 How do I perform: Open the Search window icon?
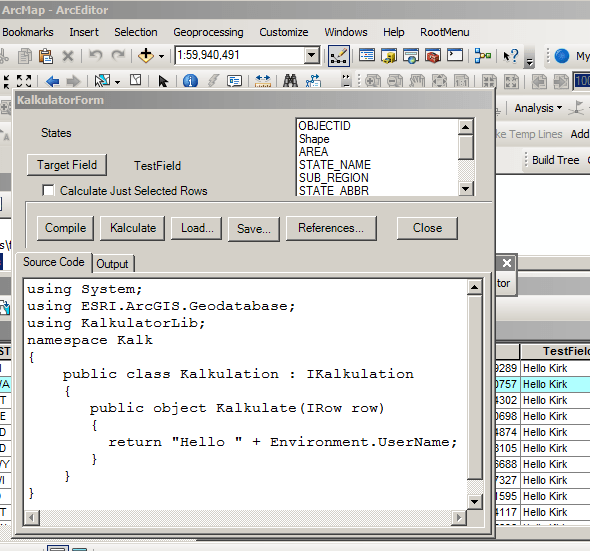(x=411, y=56)
